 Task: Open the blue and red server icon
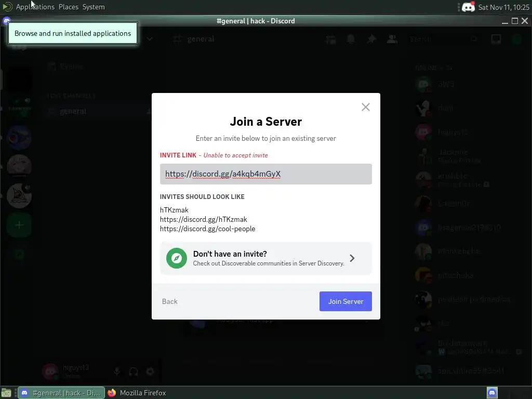tap(19, 138)
